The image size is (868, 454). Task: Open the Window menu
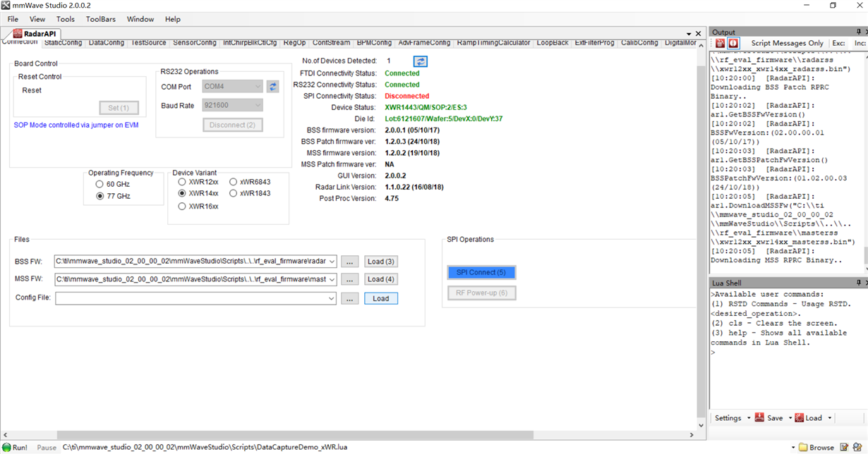140,19
